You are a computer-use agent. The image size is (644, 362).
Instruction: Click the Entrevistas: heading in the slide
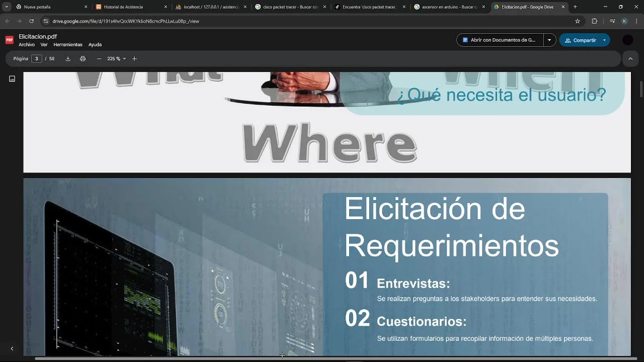[413, 284]
